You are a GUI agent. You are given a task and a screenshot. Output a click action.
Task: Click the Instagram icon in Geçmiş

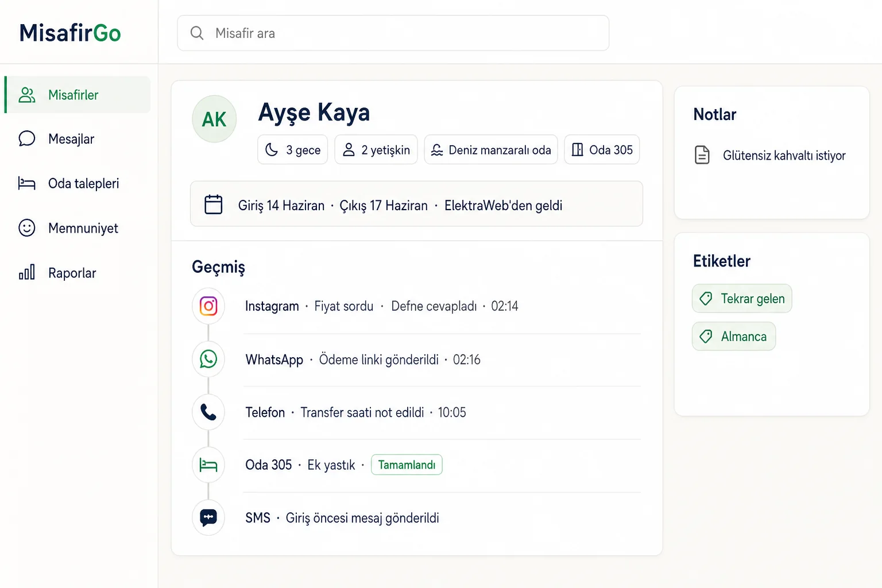[x=208, y=306]
